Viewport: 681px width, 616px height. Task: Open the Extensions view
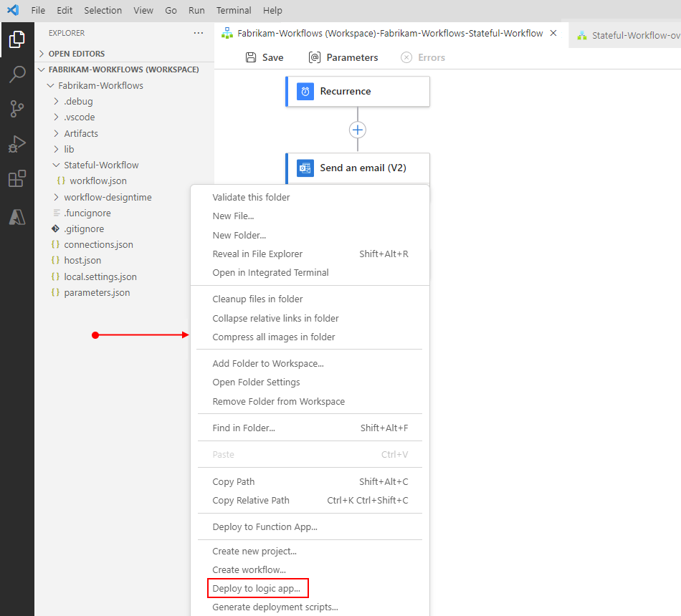pos(17,178)
